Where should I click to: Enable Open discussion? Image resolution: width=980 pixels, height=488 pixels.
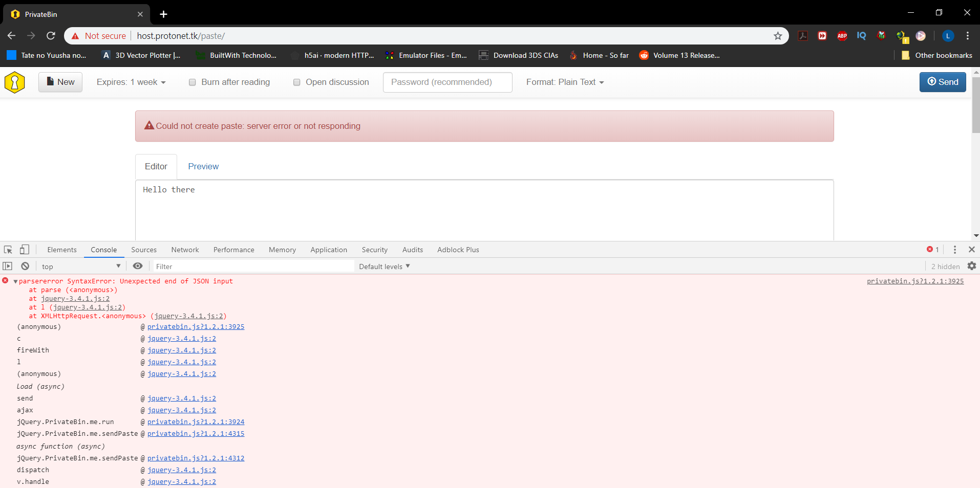pyautogui.click(x=296, y=82)
